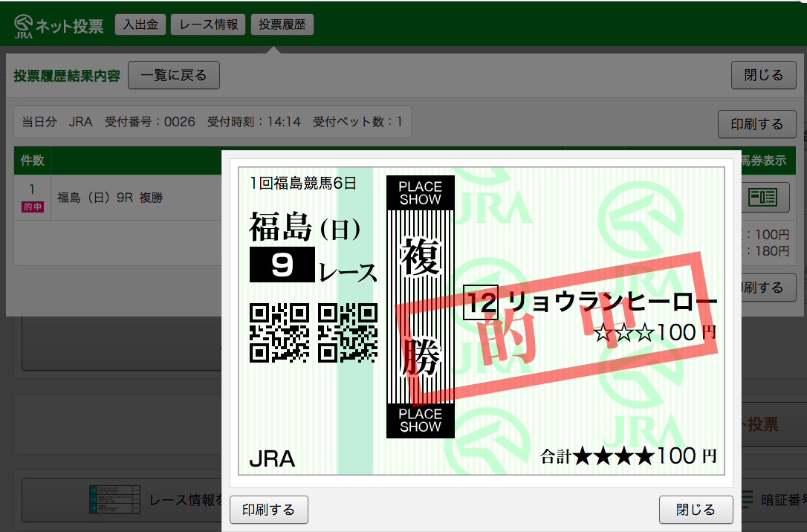Click the JRA ネット投票 logo
The height and width of the screenshot is (532, 807).
59,26
